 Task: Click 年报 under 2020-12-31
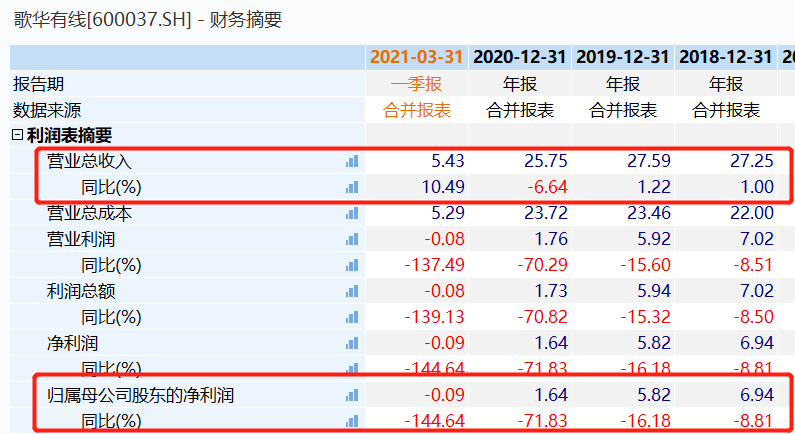click(520, 84)
